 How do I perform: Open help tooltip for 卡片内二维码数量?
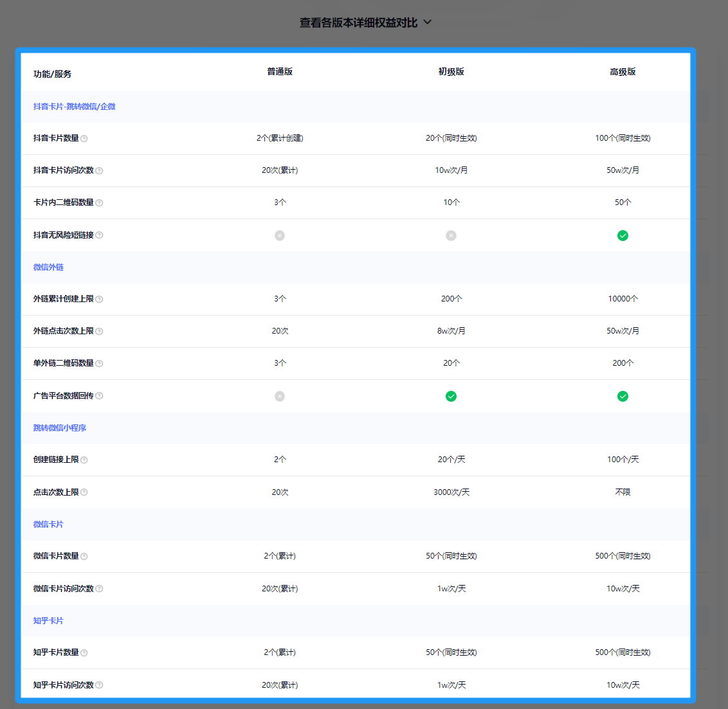pyautogui.click(x=99, y=203)
